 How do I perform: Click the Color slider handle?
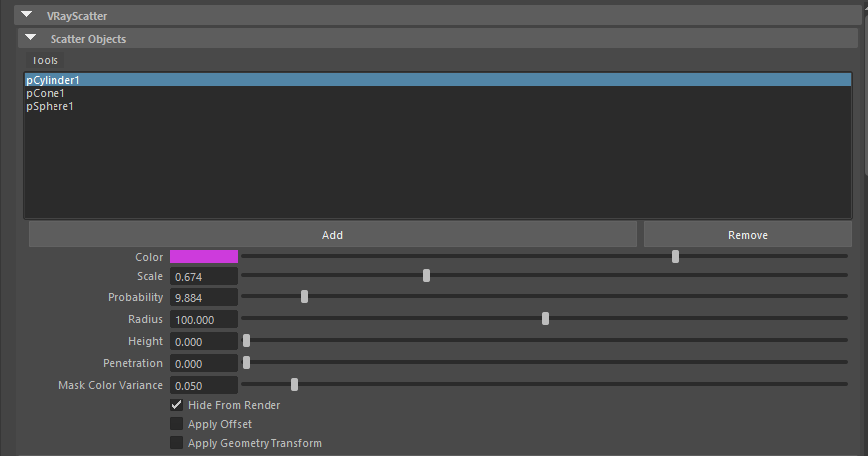click(675, 256)
